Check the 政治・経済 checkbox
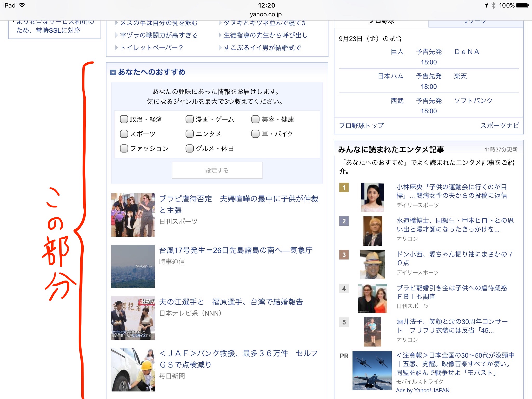Image resolution: width=532 pixels, height=399 pixels. (124, 119)
